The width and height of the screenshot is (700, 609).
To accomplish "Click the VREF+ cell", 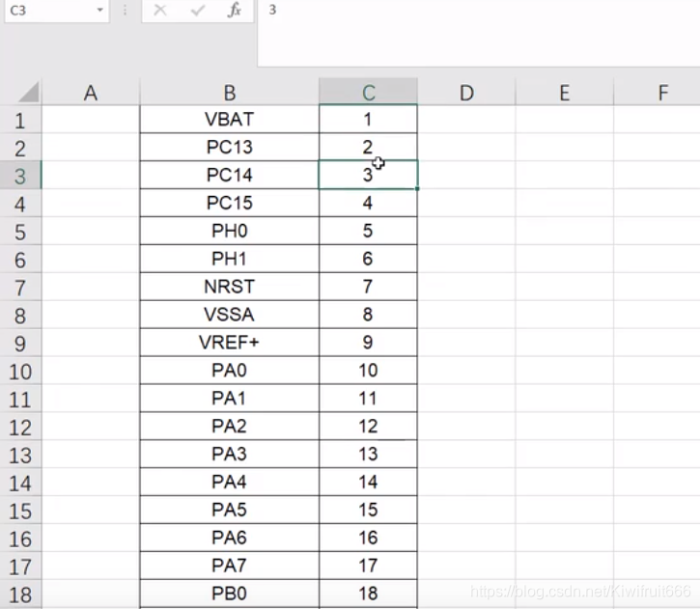I will pyautogui.click(x=230, y=343).
